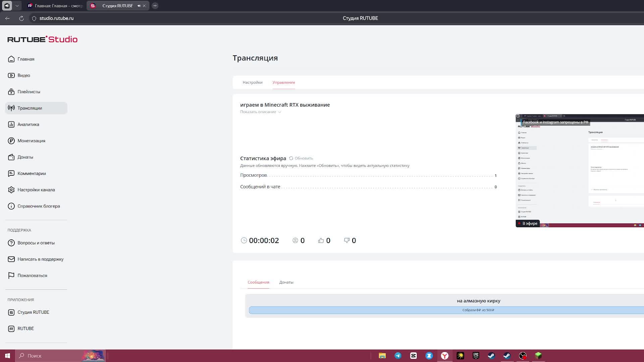The image size is (644, 362).
Task: Open the Главная home sidebar icon
Action: [x=11, y=59]
